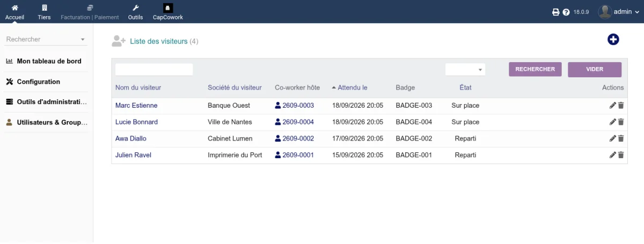The width and height of the screenshot is (644, 244).
Task: Sort by Badge column
Action: 405,87
